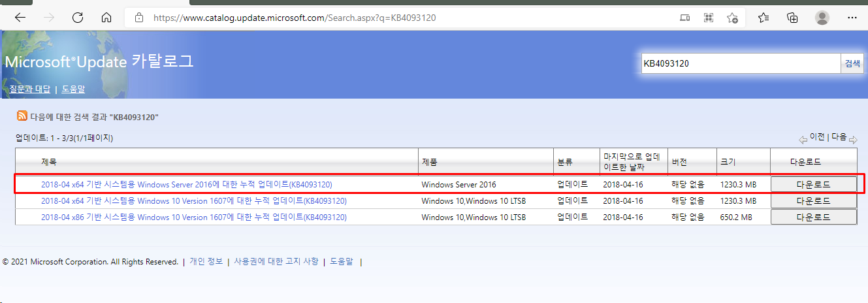Click the 다음 next page link
This screenshot has height=303, width=868.
pyautogui.click(x=839, y=137)
